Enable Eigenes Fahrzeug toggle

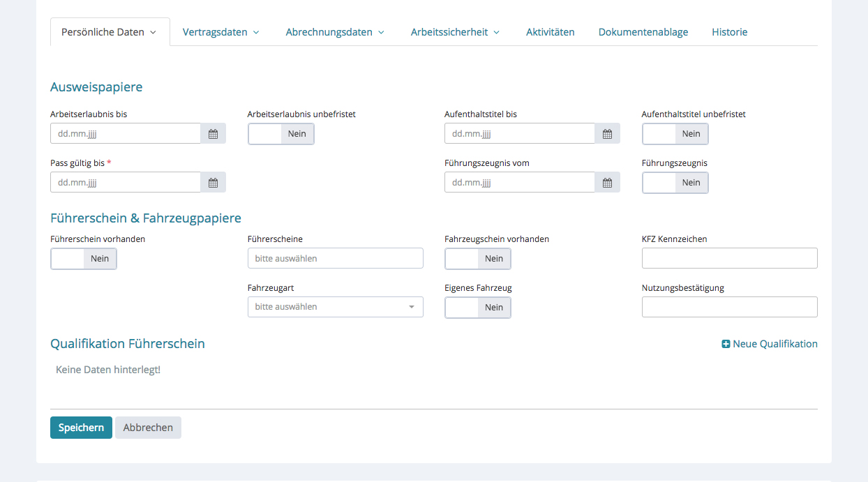click(x=478, y=308)
